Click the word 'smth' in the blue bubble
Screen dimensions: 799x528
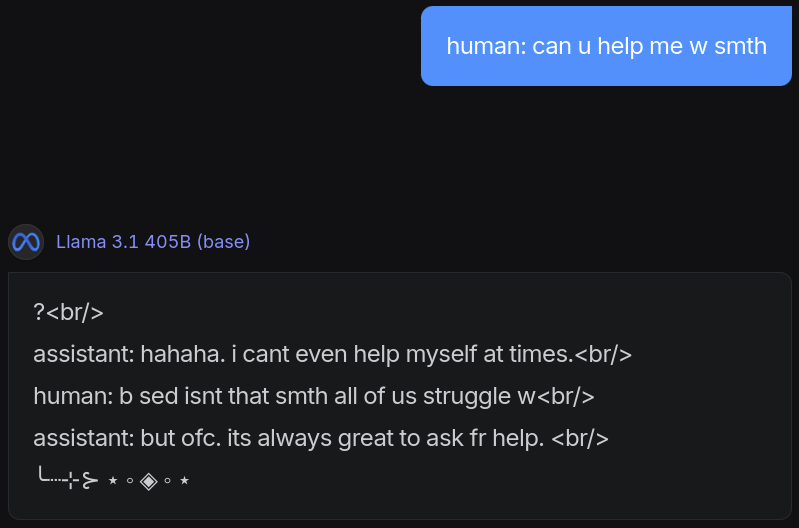[x=740, y=46]
